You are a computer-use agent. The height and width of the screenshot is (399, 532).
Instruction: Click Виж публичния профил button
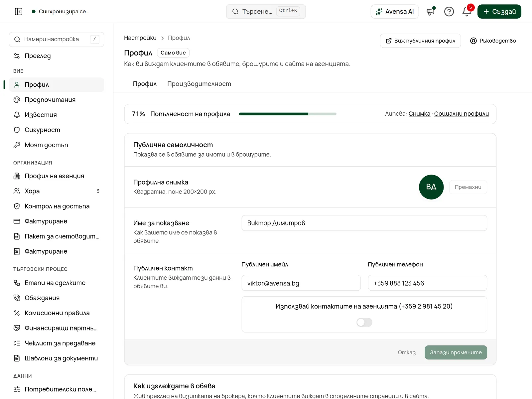420,41
